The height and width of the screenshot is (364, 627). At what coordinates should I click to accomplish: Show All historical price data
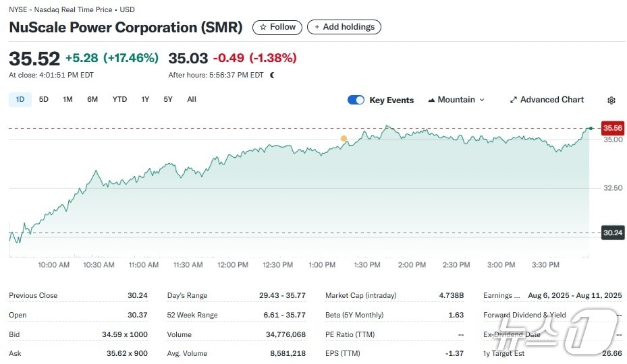coord(192,100)
